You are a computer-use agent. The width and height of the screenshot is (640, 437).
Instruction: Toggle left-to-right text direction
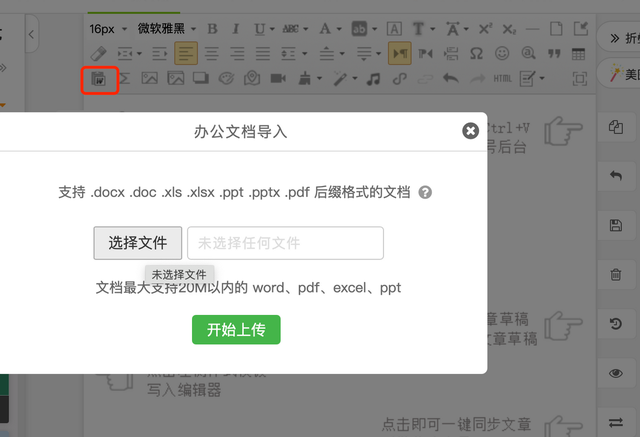(x=400, y=53)
